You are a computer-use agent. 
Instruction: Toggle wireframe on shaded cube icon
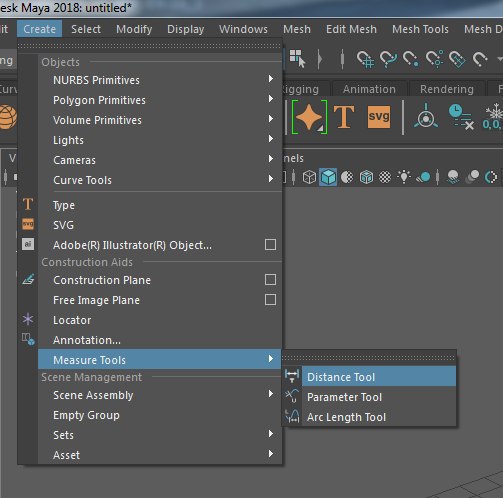pos(366,177)
